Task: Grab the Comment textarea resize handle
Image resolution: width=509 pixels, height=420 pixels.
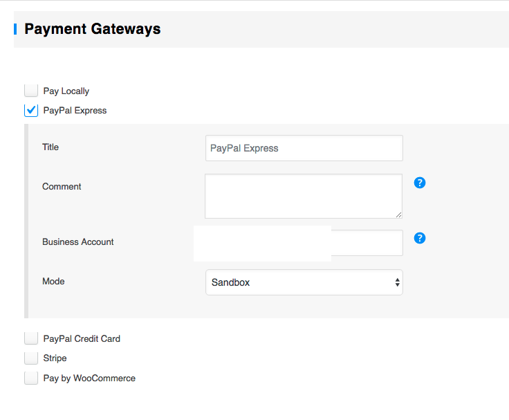Action: click(398, 215)
